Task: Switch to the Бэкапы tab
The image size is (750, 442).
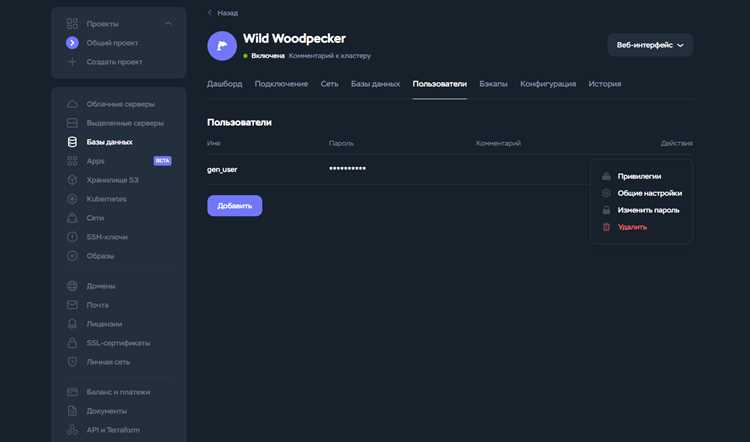Action: tap(494, 84)
